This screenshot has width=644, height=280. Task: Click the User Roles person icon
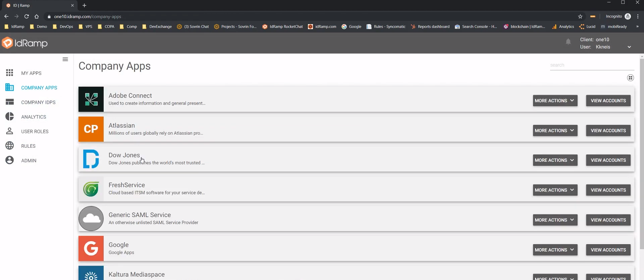pos(9,131)
